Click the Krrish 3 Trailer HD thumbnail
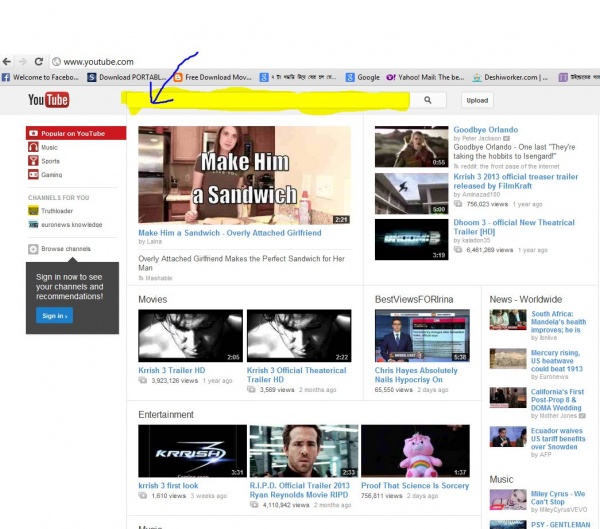 (x=191, y=336)
